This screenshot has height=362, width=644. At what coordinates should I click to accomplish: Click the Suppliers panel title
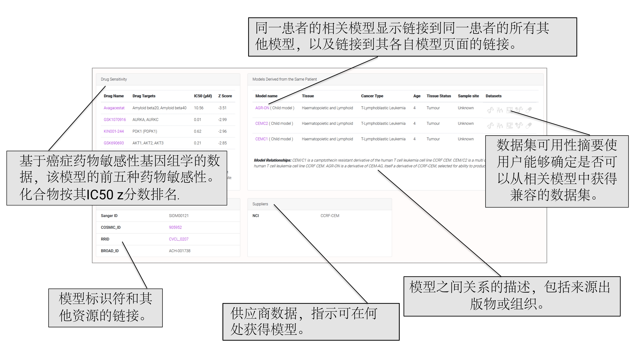point(260,204)
